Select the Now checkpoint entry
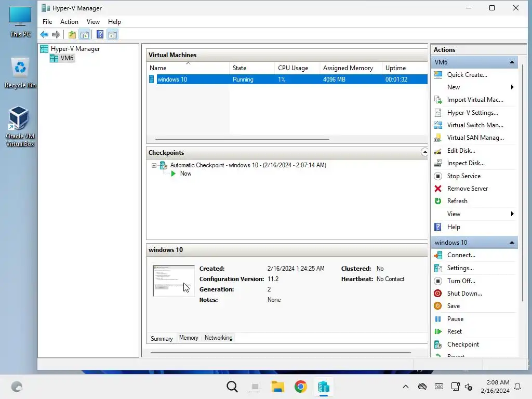The image size is (532, 399). [x=185, y=174]
